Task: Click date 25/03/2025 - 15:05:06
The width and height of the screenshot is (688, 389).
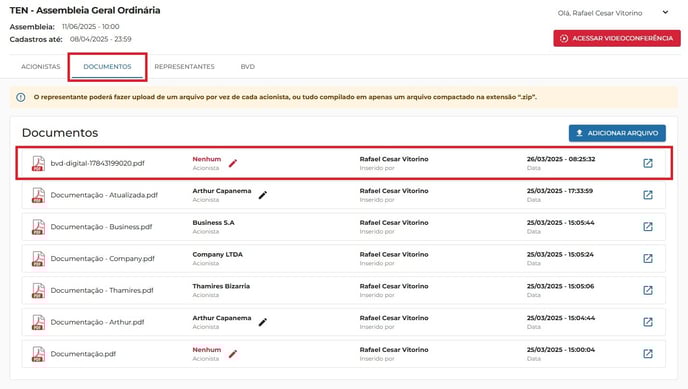Action: point(560,286)
